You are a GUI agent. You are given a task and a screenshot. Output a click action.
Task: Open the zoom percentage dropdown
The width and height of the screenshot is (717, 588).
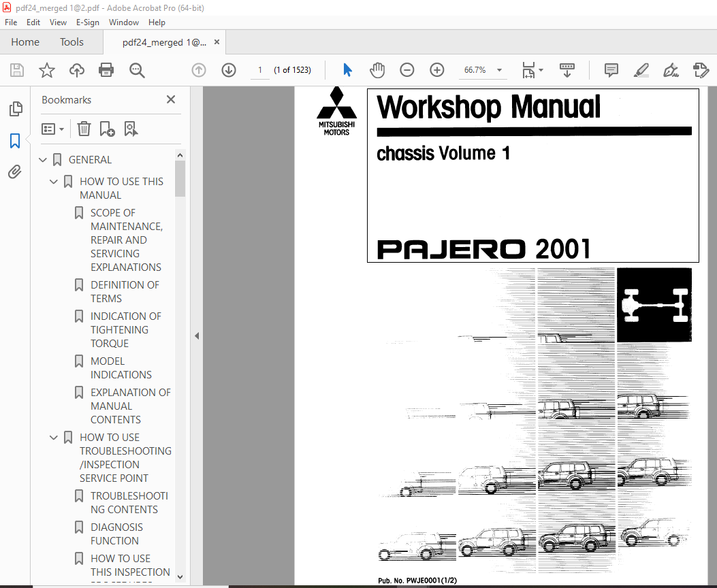click(x=499, y=70)
